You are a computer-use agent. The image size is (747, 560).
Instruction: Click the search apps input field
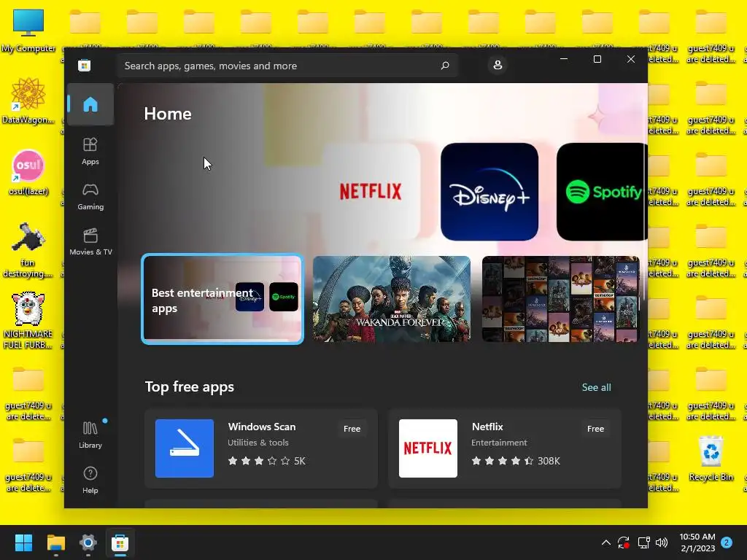click(287, 65)
